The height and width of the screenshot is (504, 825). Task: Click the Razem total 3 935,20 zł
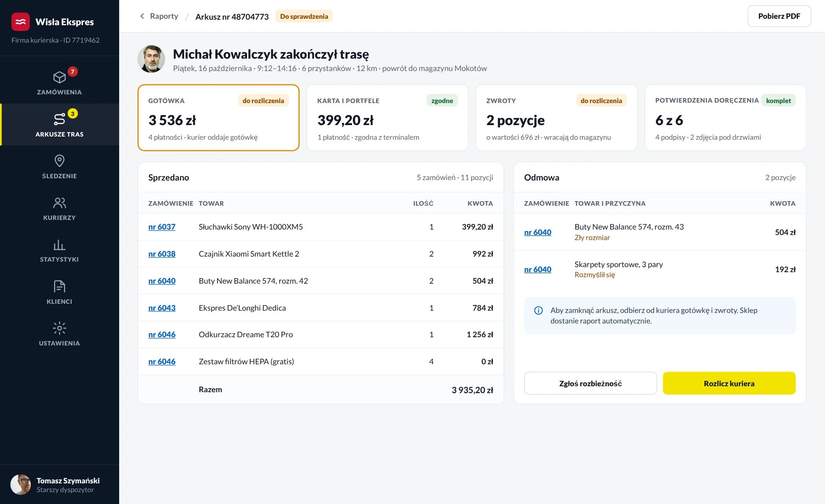click(473, 390)
